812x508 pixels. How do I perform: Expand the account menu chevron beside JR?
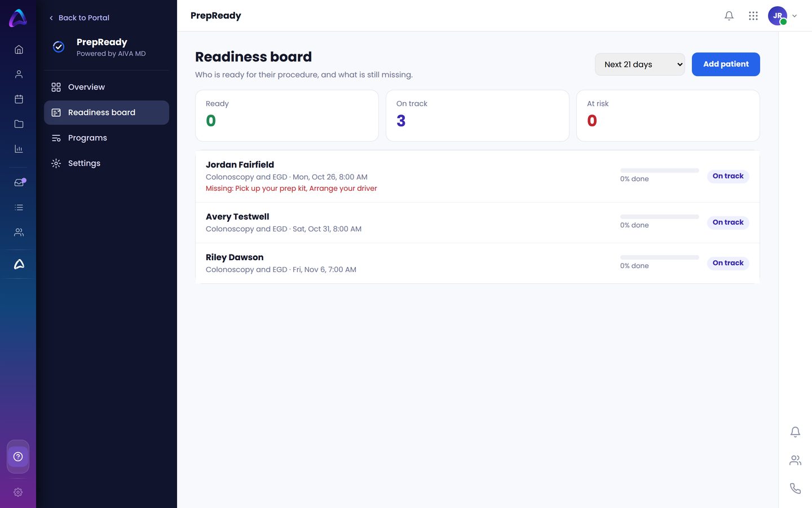[795, 16]
